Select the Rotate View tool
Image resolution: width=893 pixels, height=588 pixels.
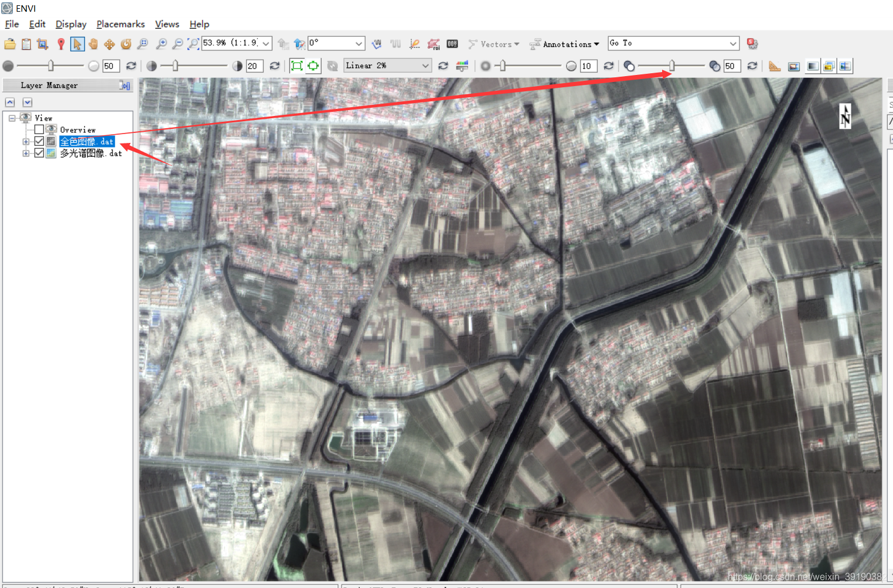pos(126,44)
